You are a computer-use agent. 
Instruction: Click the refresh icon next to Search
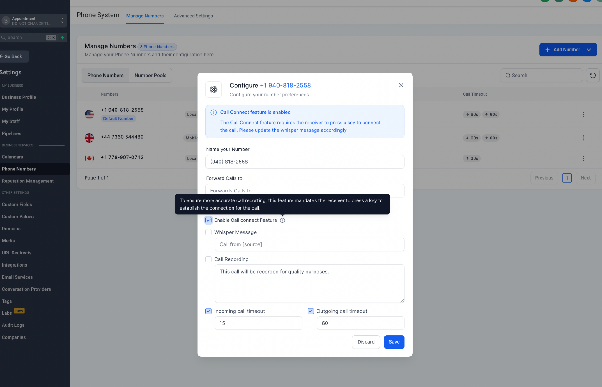593,75
